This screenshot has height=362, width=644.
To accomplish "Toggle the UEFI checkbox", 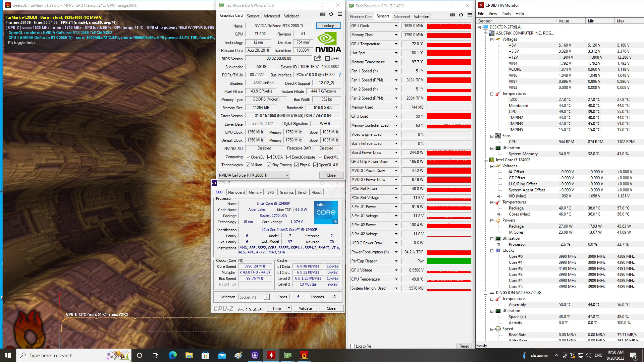I will click(327, 59).
